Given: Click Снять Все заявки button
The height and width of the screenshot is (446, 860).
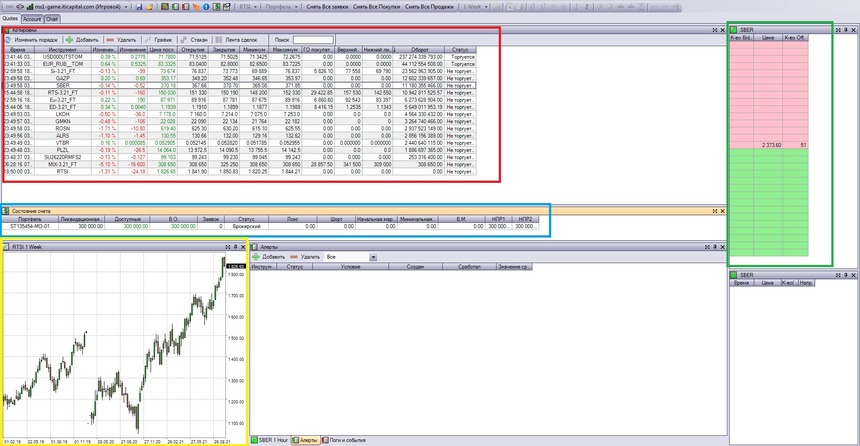Looking at the screenshot, I should tap(327, 7).
